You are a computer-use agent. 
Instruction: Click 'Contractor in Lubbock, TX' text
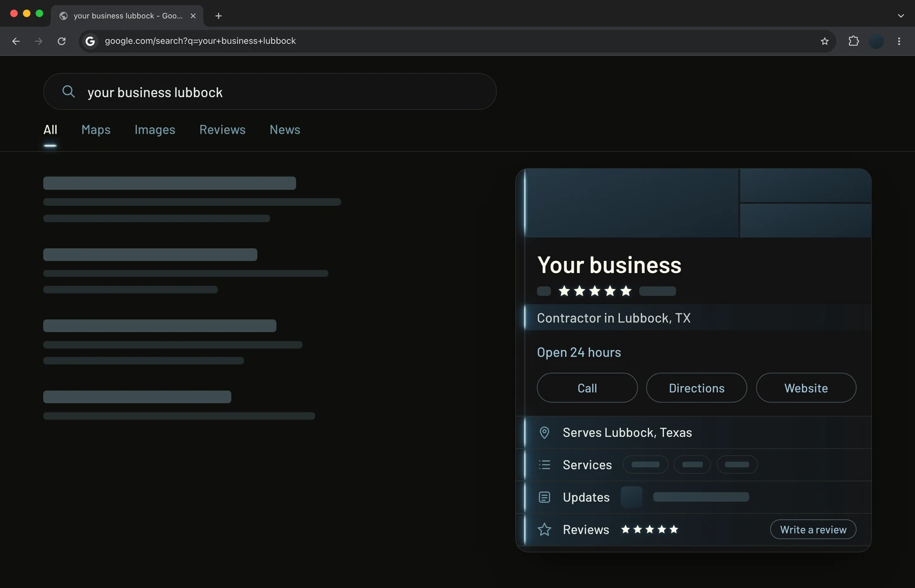click(x=614, y=318)
